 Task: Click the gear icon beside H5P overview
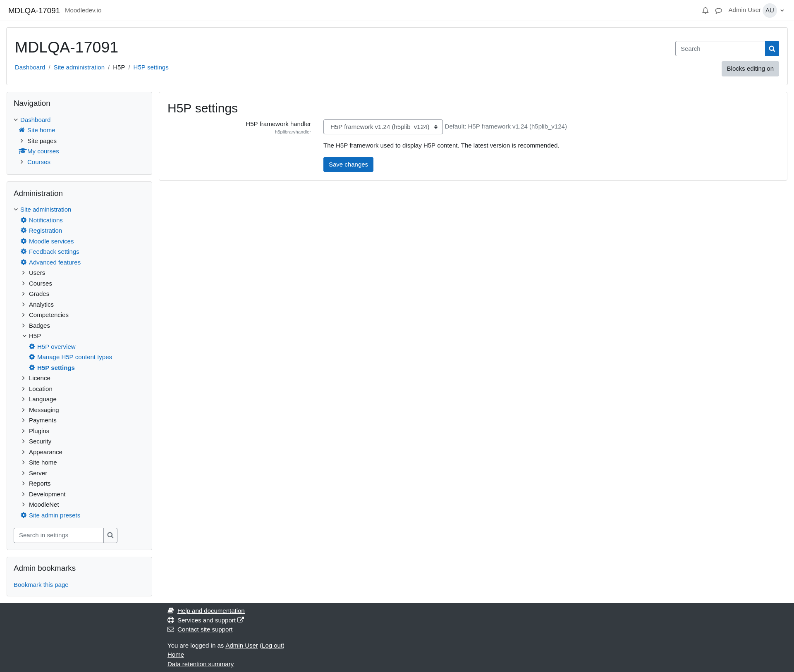tap(32, 347)
